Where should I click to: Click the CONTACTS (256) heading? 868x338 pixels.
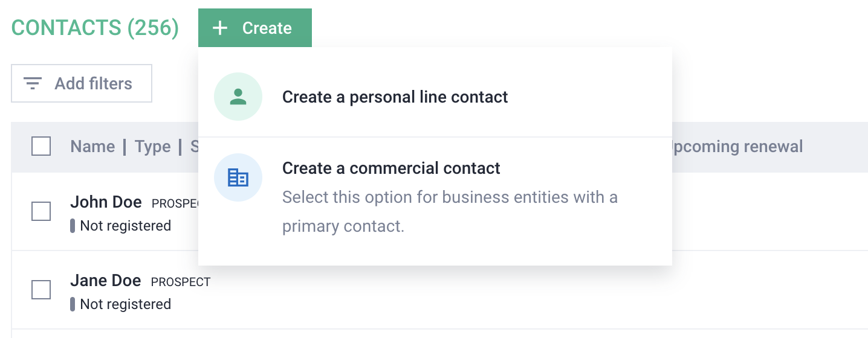coord(95,28)
